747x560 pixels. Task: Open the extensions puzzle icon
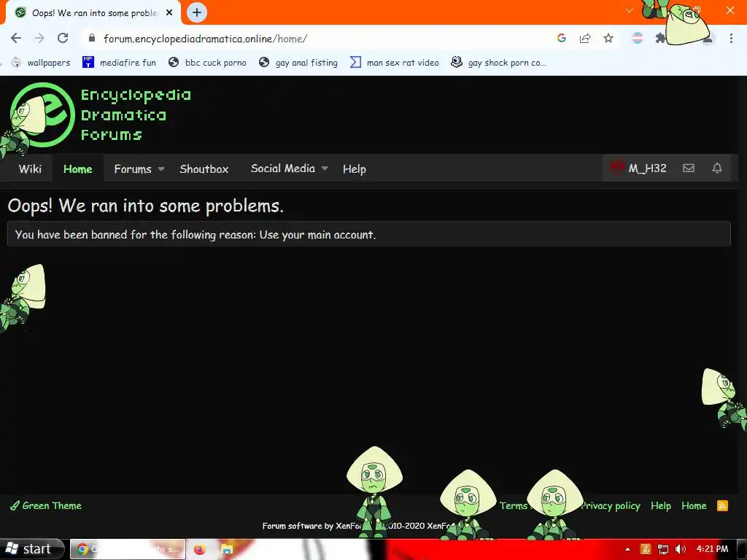tap(660, 38)
